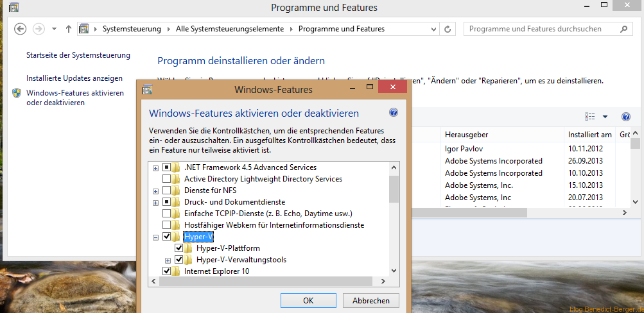Uncheck the Hyper-V-Verwaltungstools checkbox
The width and height of the screenshot is (644, 313).
(x=178, y=260)
